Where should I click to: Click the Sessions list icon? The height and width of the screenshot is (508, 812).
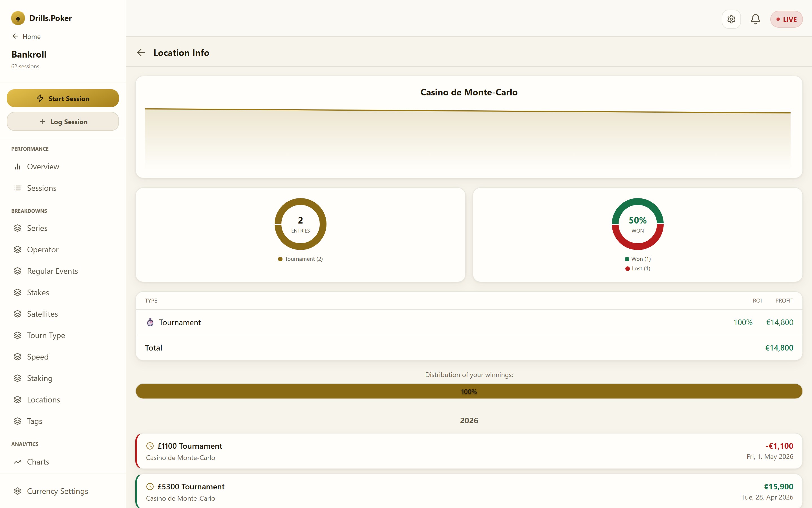[17, 188]
